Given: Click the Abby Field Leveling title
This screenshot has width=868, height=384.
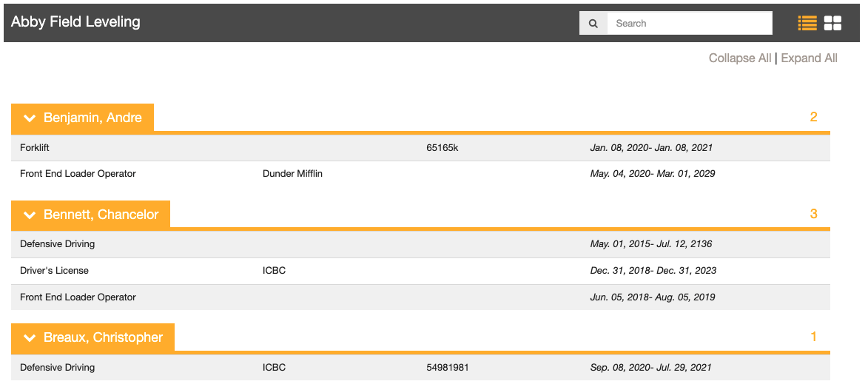Looking at the screenshot, I should (x=75, y=21).
